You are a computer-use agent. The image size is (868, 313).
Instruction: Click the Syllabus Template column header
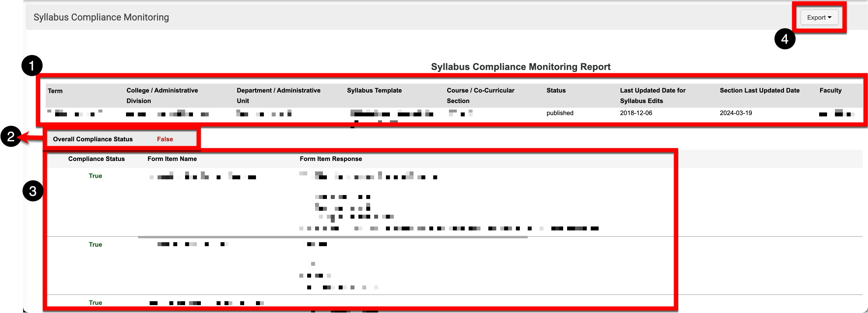[x=374, y=90]
